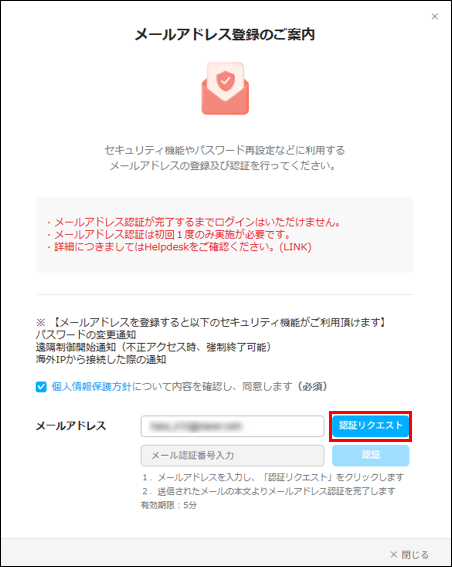Toggle the 個人情報保護方針 agreement checkbox
The width and height of the screenshot is (452, 567).
[41, 387]
